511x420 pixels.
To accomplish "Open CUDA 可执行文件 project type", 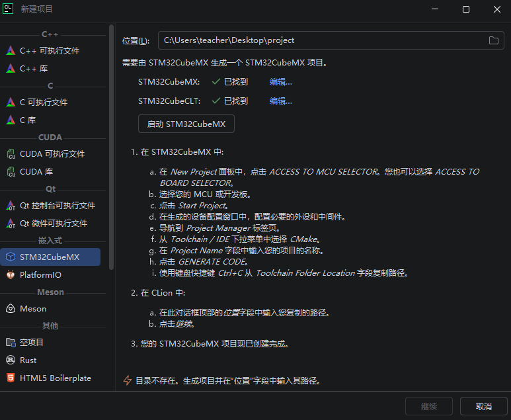I will 50,154.
